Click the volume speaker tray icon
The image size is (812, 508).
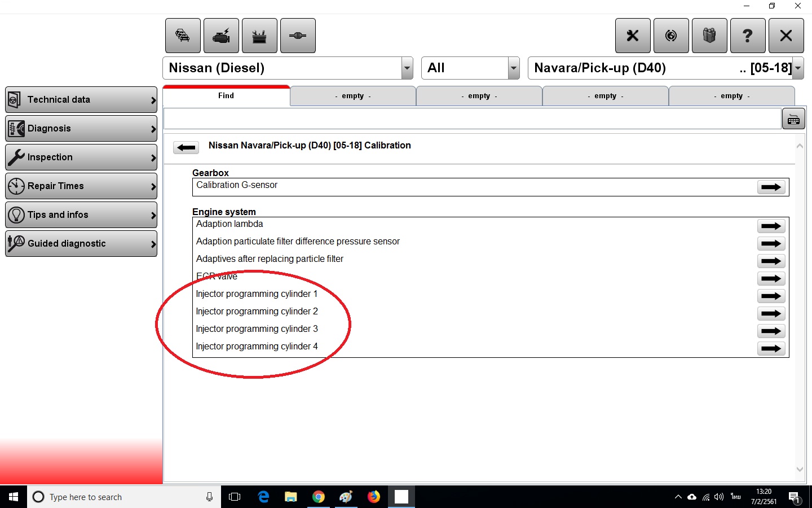tap(719, 497)
